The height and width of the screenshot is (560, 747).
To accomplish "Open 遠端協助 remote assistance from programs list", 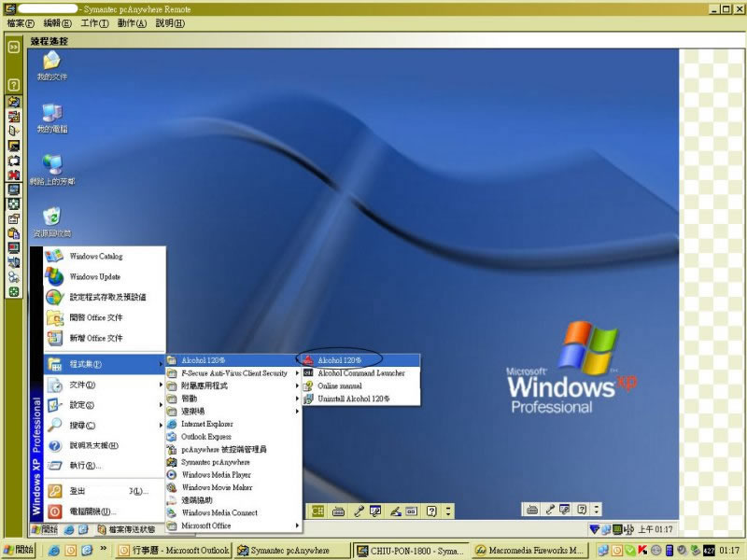I will [x=233, y=500].
